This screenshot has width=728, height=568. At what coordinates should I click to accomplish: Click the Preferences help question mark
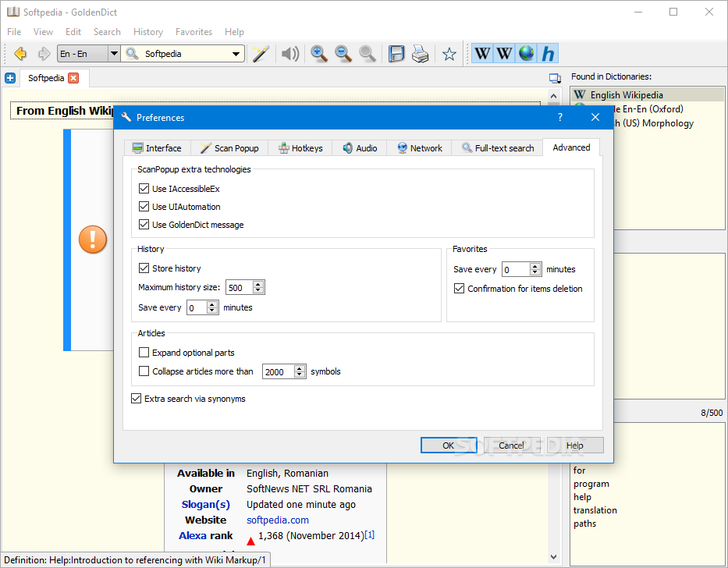[x=560, y=118]
